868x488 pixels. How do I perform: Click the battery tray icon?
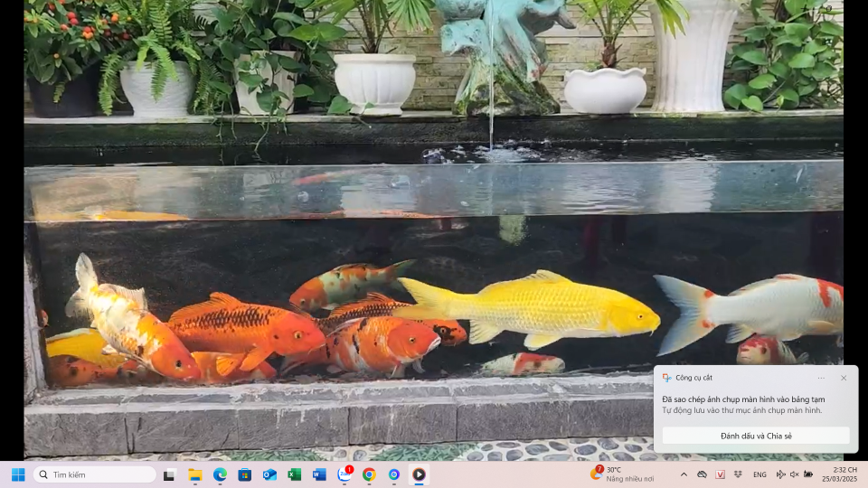[808, 474]
